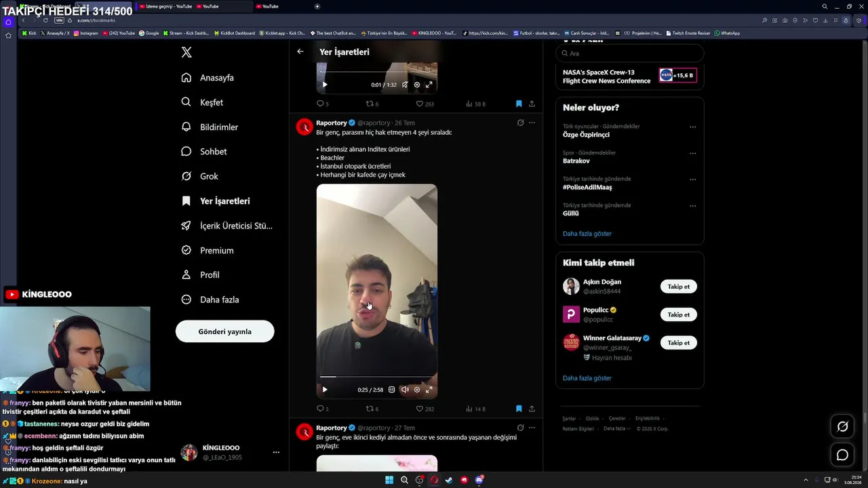
Task: Open the floating messages chat button
Action: pyautogui.click(x=843, y=455)
